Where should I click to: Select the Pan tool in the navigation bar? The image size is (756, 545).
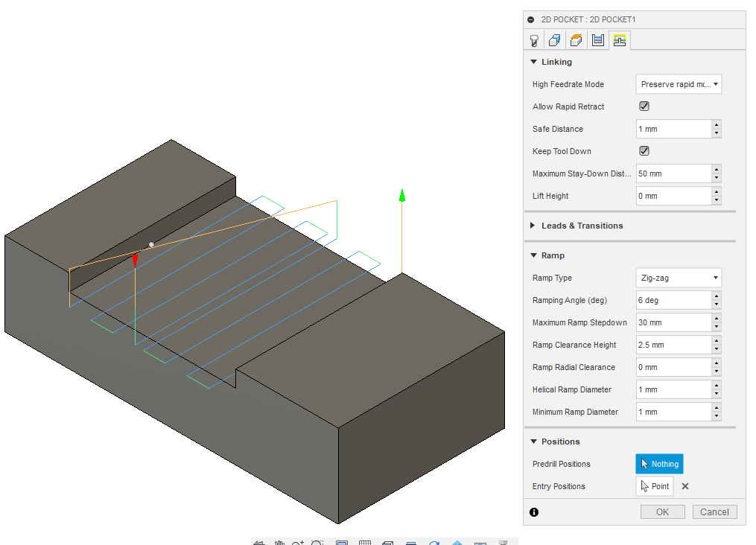(279, 543)
